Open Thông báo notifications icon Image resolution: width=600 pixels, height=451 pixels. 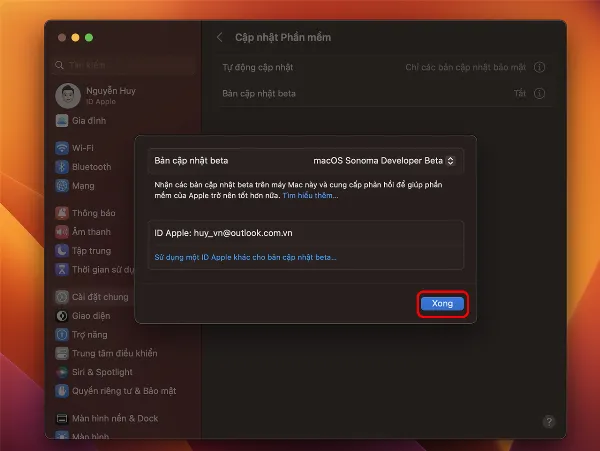(62, 213)
